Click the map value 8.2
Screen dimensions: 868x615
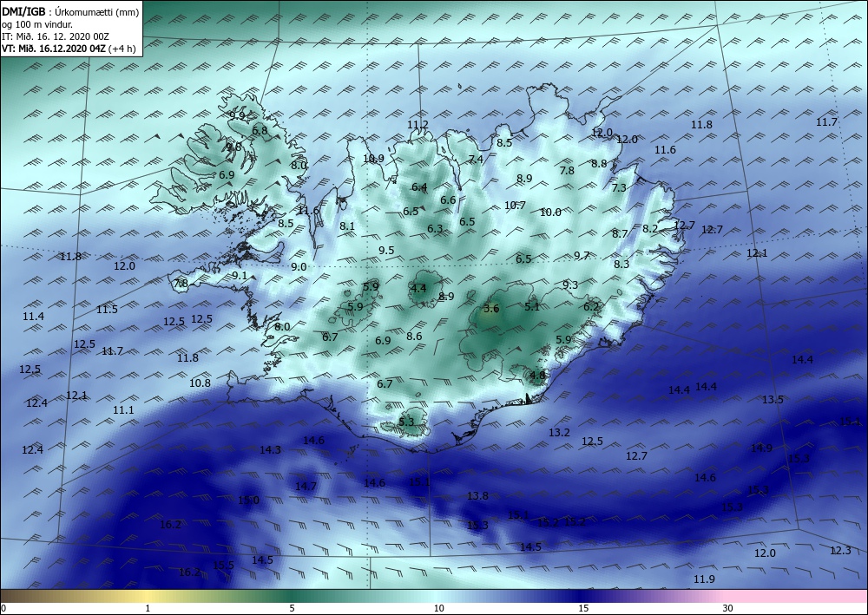pos(650,228)
